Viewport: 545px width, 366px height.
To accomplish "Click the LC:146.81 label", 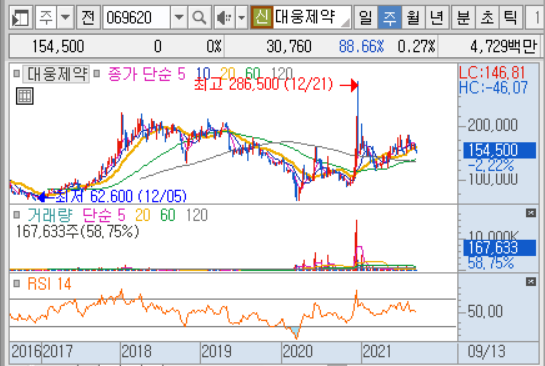I will point(492,73).
